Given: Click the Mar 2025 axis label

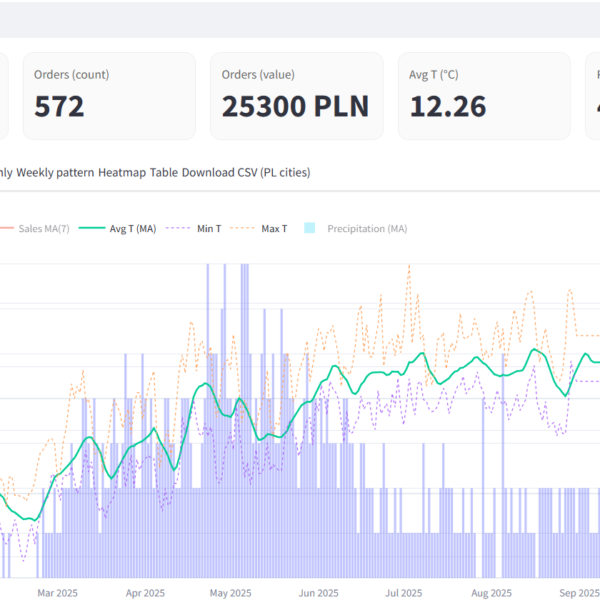Looking at the screenshot, I should [58, 592].
